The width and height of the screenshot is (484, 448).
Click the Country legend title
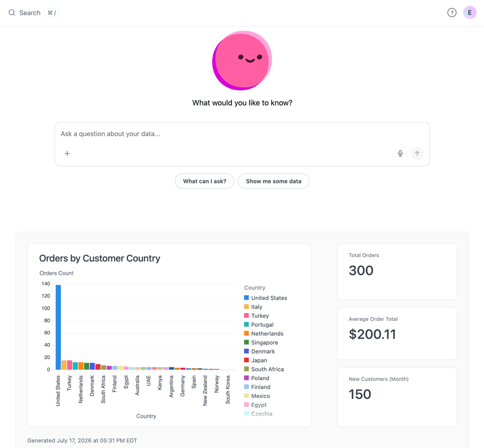254,288
